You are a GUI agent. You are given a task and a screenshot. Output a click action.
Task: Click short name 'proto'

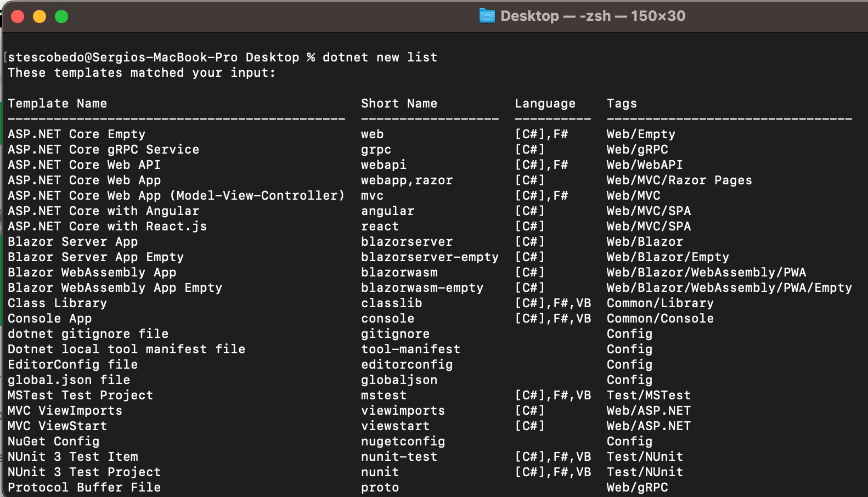click(380, 488)
